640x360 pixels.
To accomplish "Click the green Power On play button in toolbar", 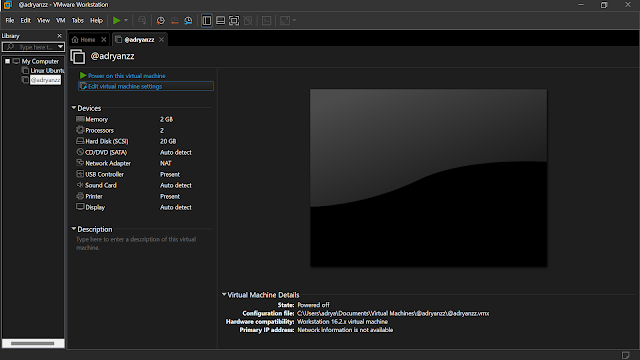I will click(x=117, y=20).
